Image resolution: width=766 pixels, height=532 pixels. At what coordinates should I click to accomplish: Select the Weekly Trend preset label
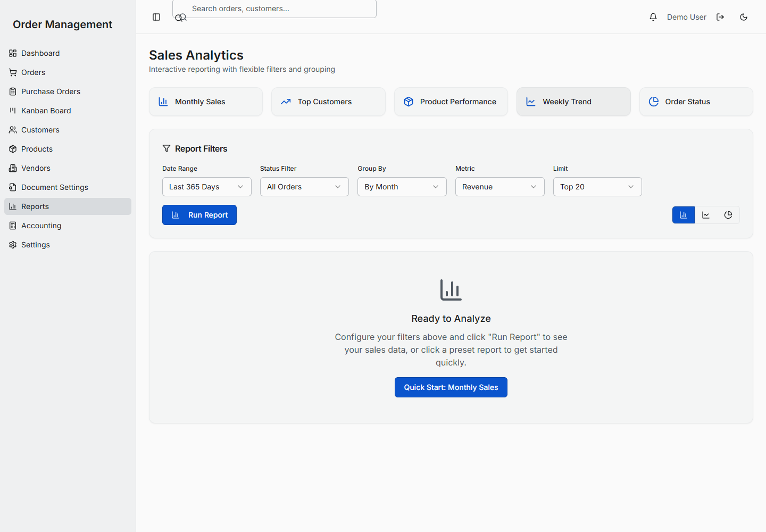(x=567, y=102)
